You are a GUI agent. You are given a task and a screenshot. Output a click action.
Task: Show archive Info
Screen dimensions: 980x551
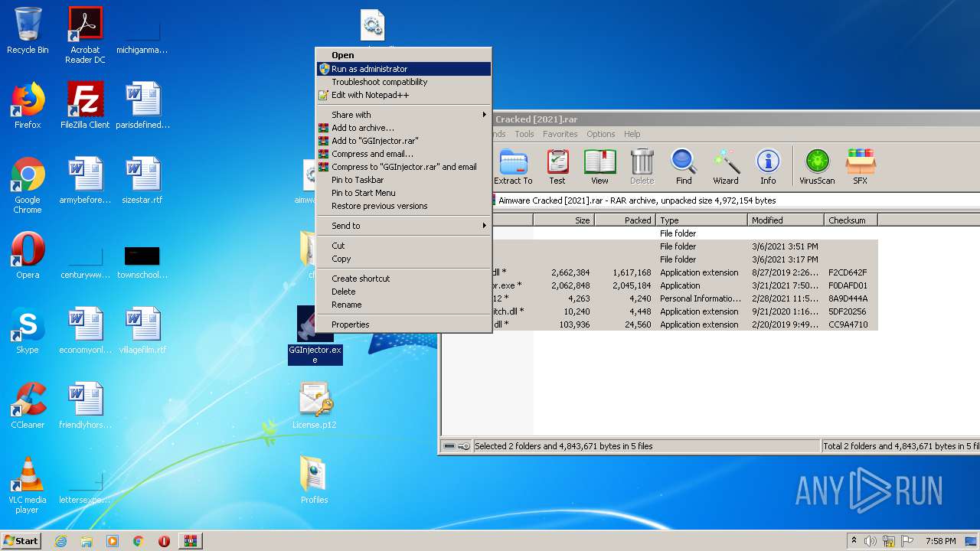tap(768, 167)
